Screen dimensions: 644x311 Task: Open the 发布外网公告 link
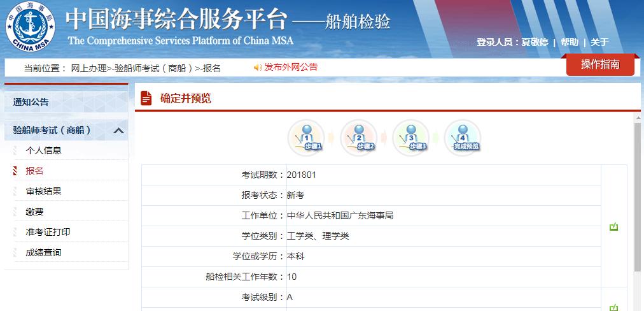tap(291, 68)
